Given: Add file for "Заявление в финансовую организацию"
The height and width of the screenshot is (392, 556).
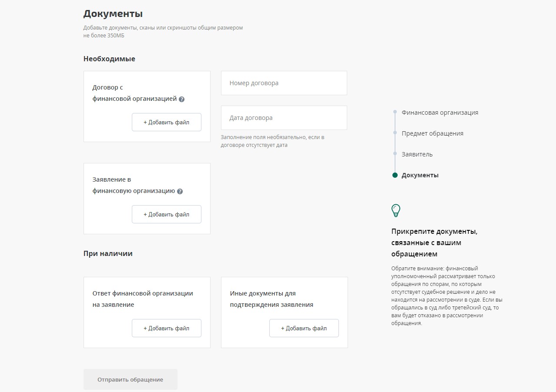Looking at the screenshot, I should [x=166, y=214].
